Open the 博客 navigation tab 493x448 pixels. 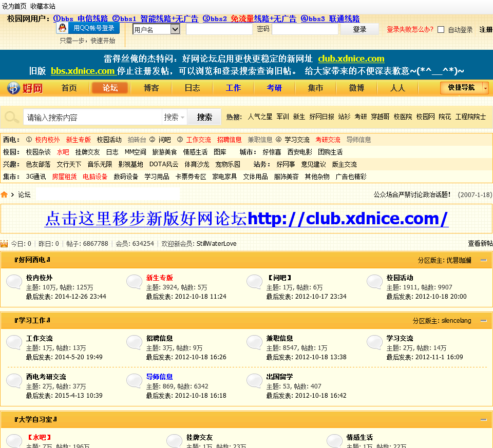(x=151, y=88)
